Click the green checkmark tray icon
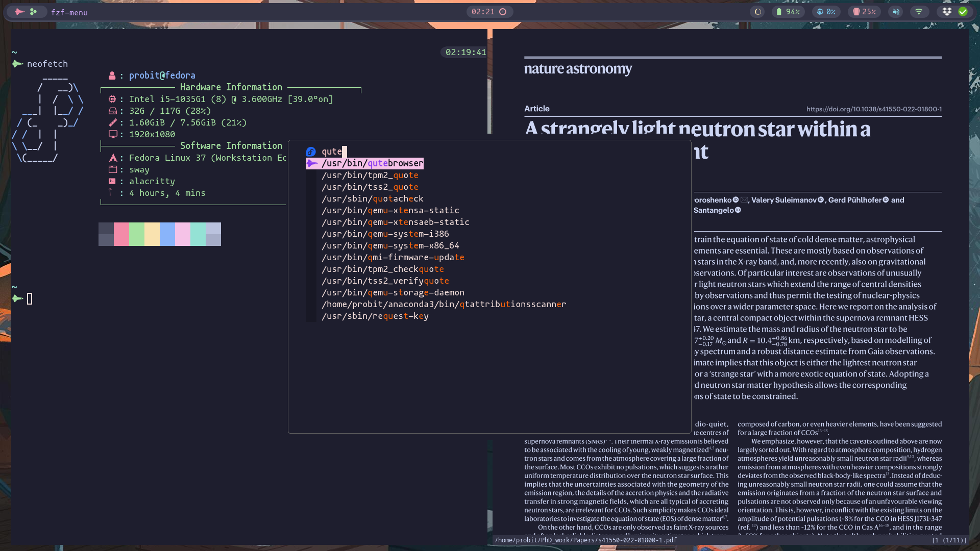The height and width of the screenshot is (551, 980). click(963, 12)
